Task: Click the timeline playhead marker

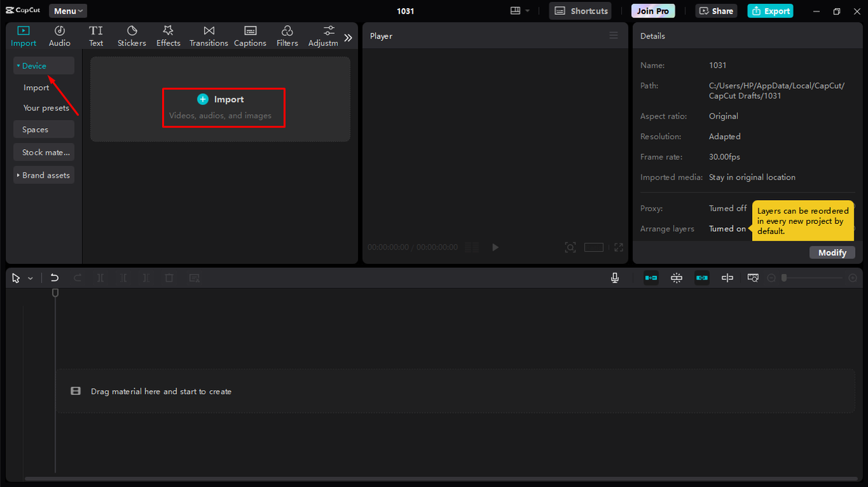Action: click(56, 293)
